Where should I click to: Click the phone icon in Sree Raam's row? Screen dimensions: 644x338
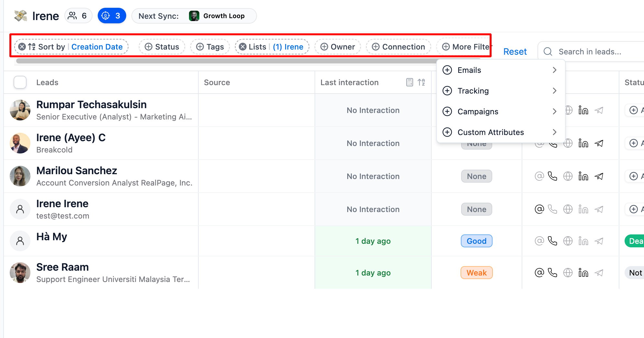click(552, 273)
